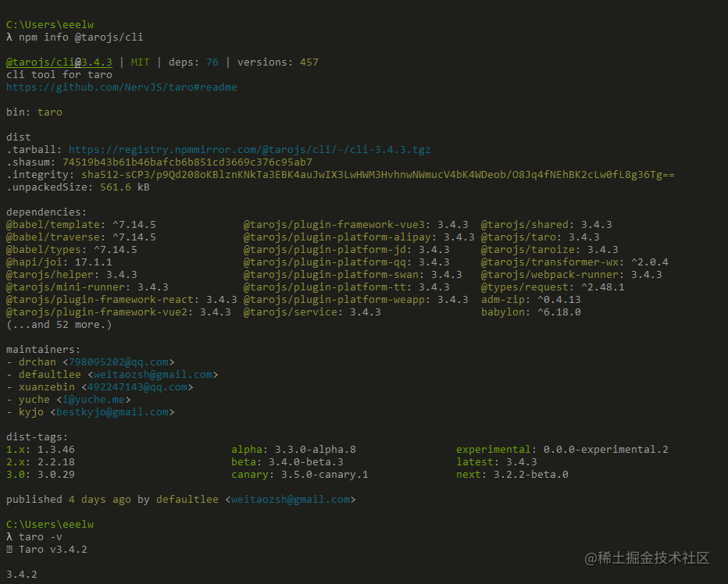
Task: Click the '@tarojs/plugin-platform-alipay' dependency
Action: pos(359,237)
